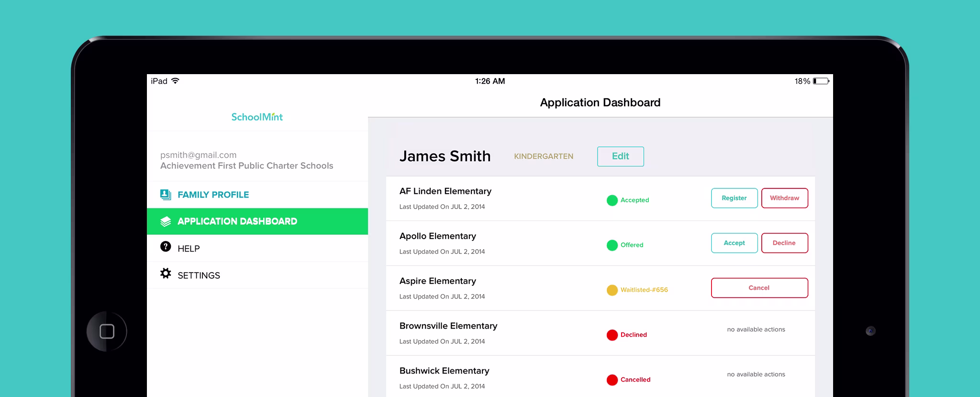The height and width of the screenshot is (397, 980).
Task: Open Settings from the sidebar
Action: (257, 275)
